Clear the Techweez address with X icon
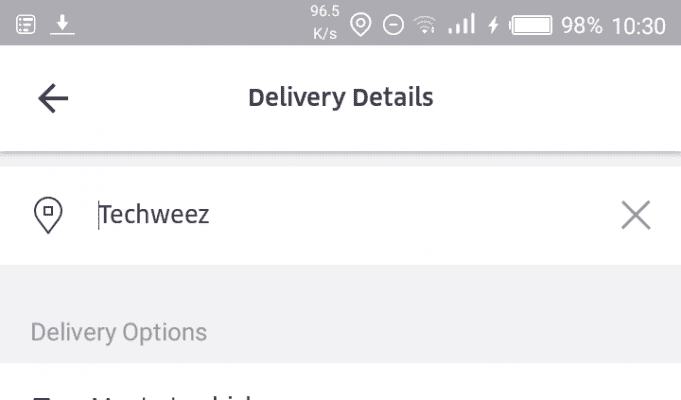Image resolution: width=681 pixels, height=400 pixels. (x=636, y=215)
